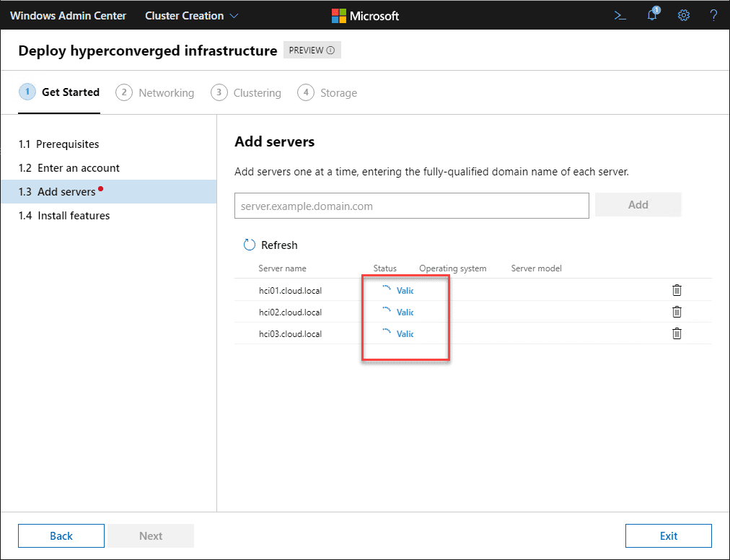Select 1.1 Prerequisites in the sidebar
Viewport: 730px width, 560px height.
point(59,144)
